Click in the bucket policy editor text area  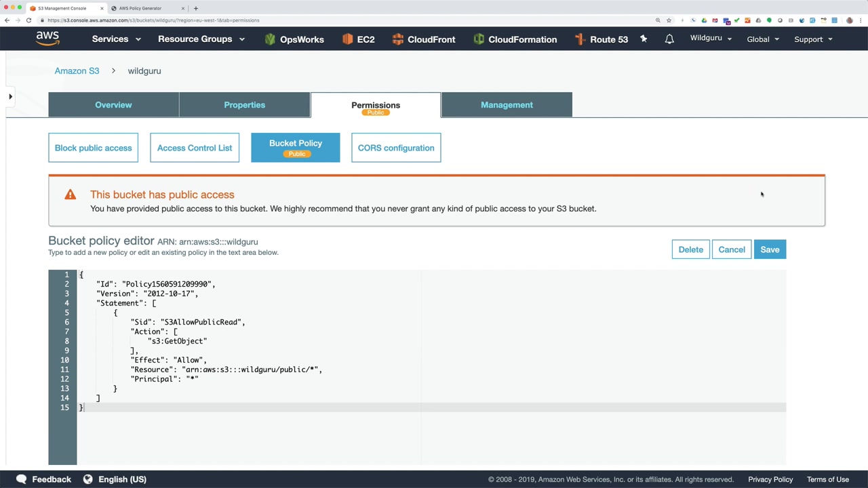[x=431, y=367]
